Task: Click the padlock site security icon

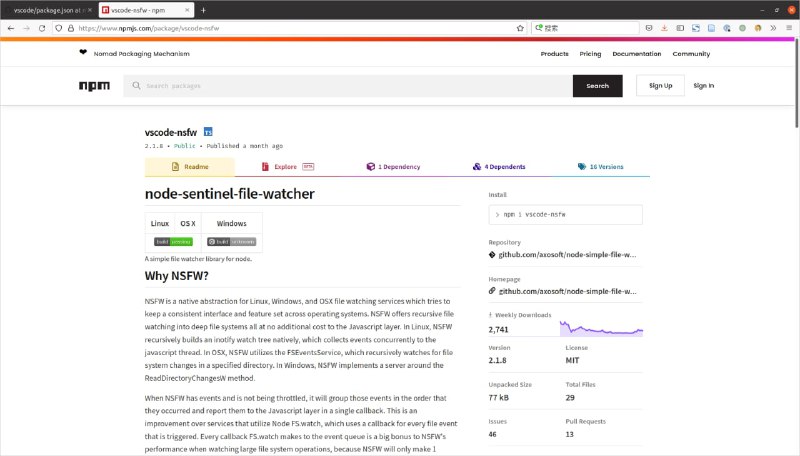Action: (x=71, y=28)
